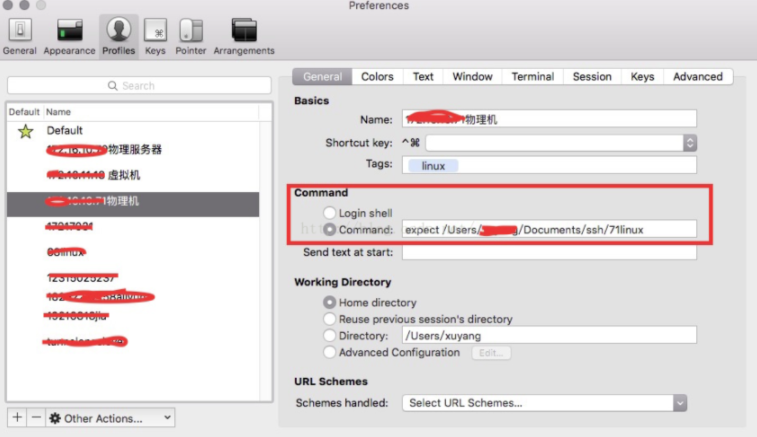
Task: Select Advanced Configuration radio option
Action: pyautogui.click(x=329, y=352)
